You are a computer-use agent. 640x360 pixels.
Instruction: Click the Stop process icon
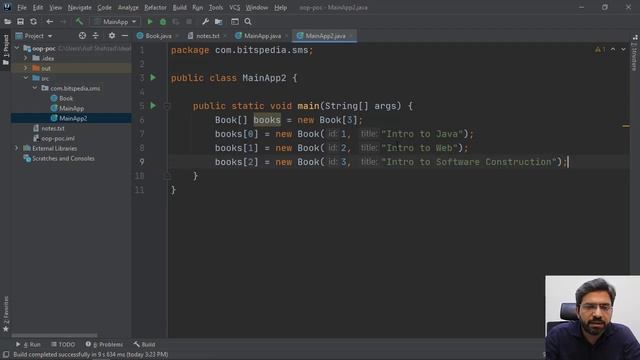[x=189, y=22]
